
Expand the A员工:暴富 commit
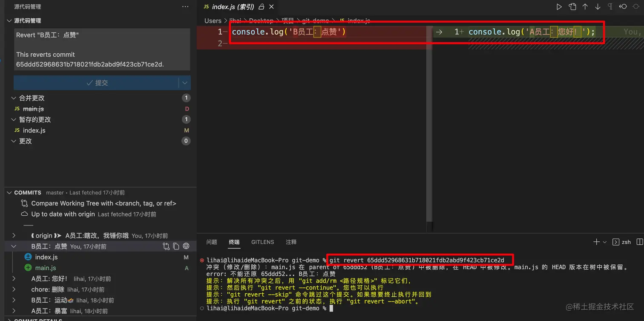click(14, 311)
